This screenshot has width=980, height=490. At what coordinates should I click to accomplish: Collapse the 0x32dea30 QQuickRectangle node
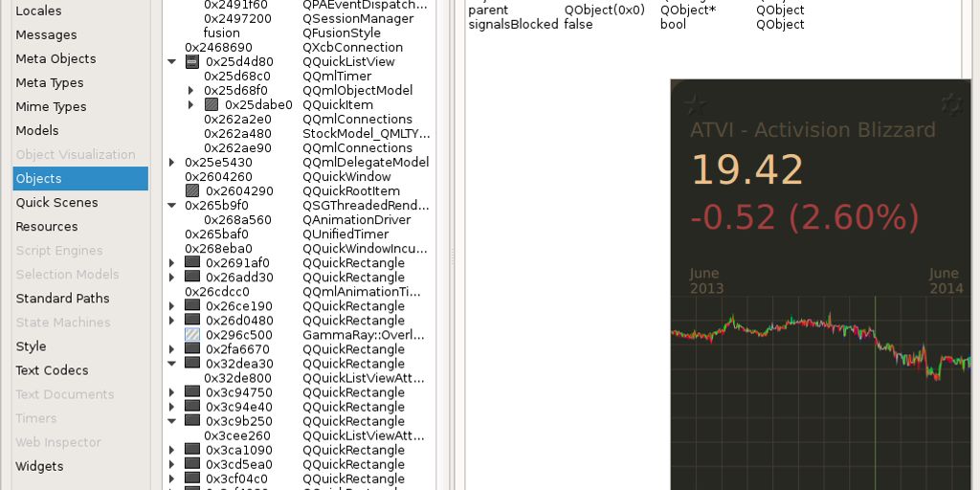[172, 364]
